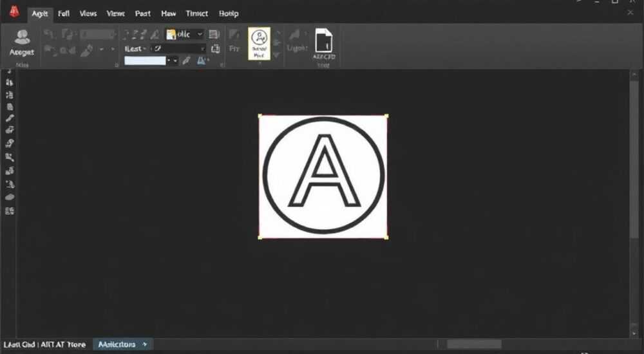Open the olle layer dropdown
Image resolution: width=644 pixels, height=354 pixels.
pyautogui.click(x=185, y=35)
